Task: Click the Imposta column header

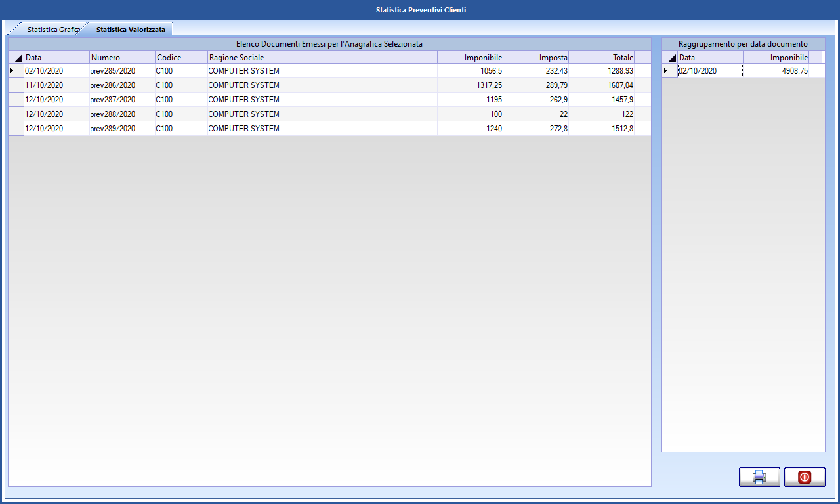Action: 536,58
